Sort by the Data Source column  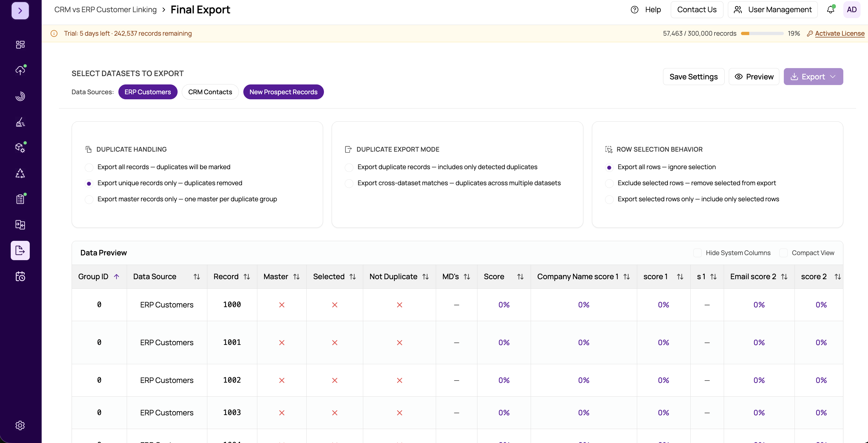click(x=197, y=277)
